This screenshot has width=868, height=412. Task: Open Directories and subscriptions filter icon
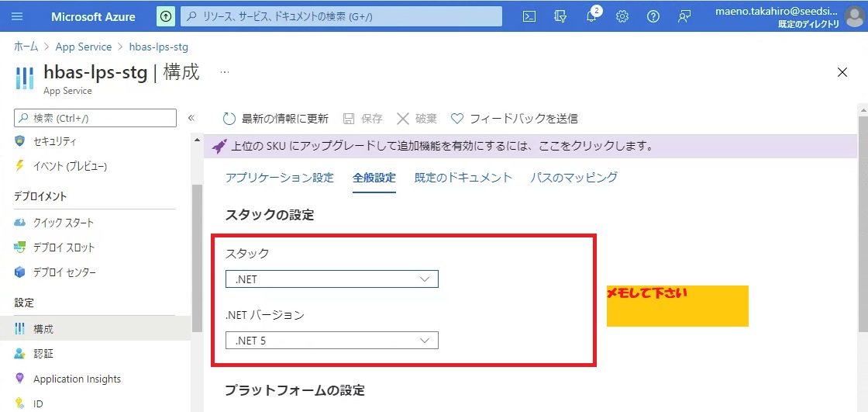coord(560,16)
